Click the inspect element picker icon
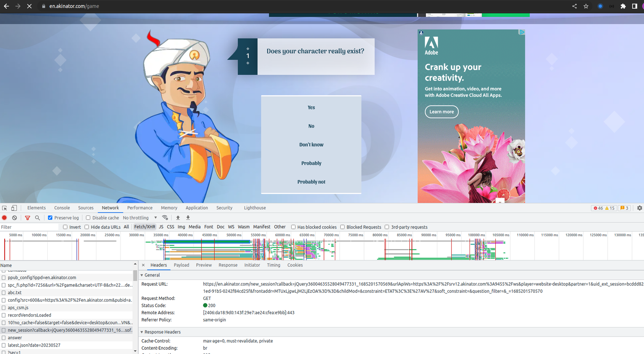The image size is (644, 354). (4, 208)
